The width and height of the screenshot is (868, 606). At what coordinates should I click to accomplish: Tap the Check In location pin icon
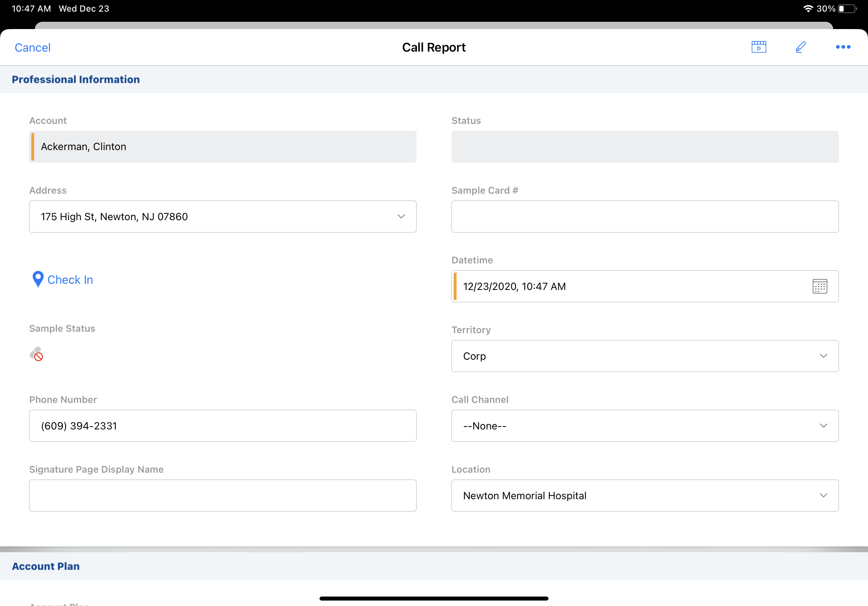pos(38,279)
